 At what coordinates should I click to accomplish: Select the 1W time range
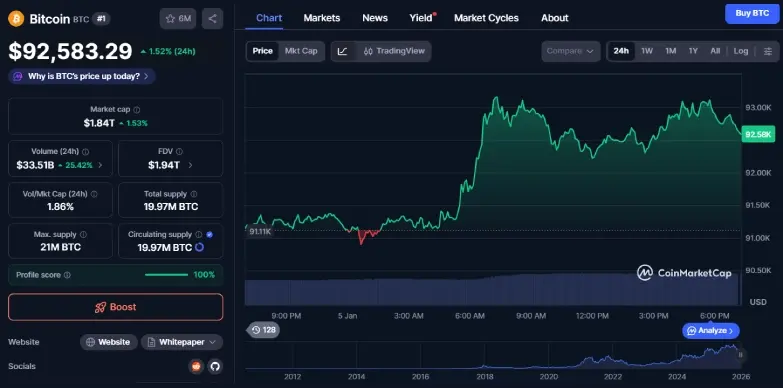(x=647, y=51)
